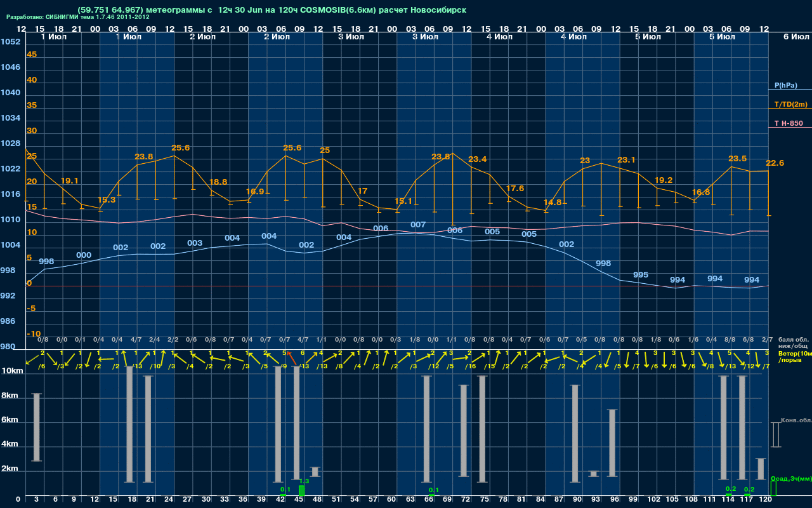812x508 pixels.
Task: Click the 23.1 temperature label
Action: click(626, 160)
